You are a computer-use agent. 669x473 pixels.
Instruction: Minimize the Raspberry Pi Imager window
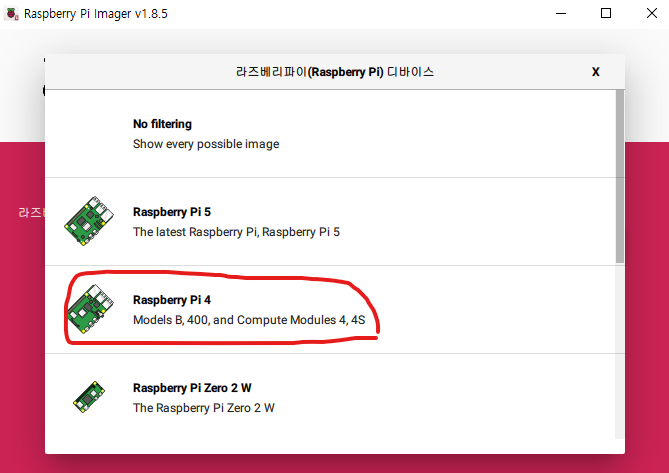561,14
